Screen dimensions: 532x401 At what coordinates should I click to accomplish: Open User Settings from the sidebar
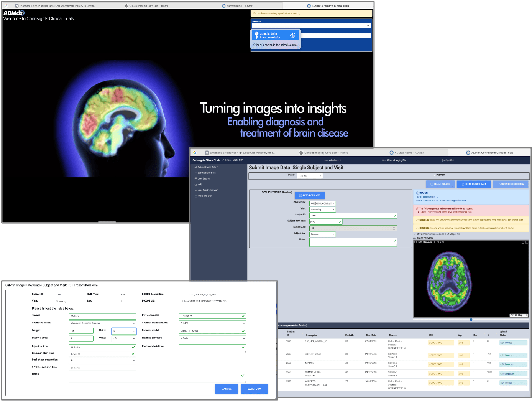tap(204, 179)
